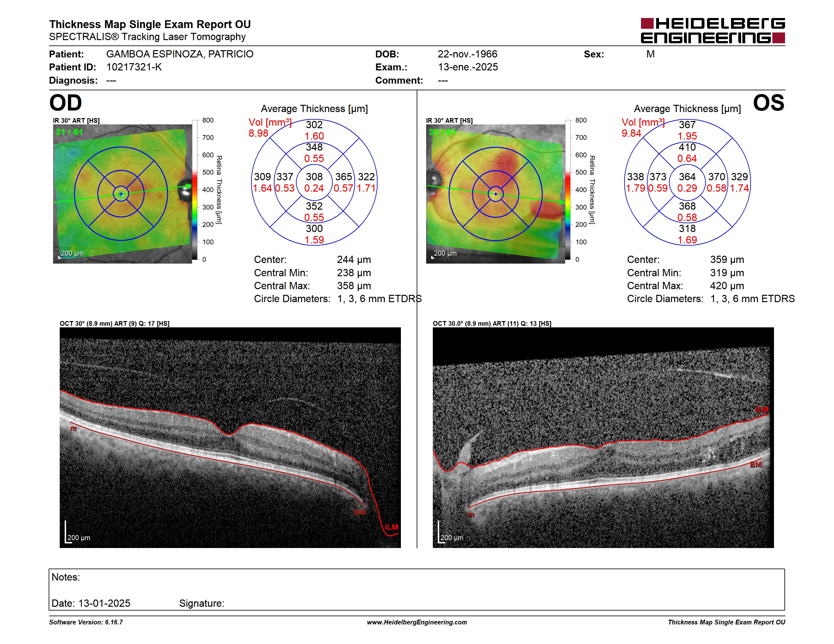Select the DOB value 22-nov.-1966

coord(468,54)
